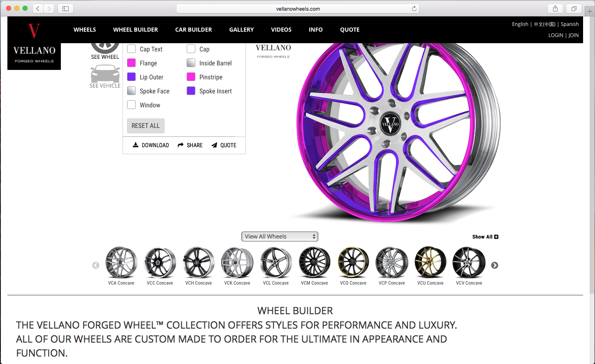
Task: Click the Spoke Face silver swatch
Action: (132, 91)
